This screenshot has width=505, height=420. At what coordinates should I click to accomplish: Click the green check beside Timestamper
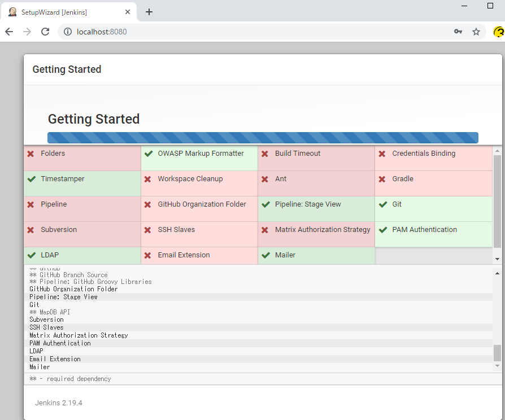click(x=32, y=179)
